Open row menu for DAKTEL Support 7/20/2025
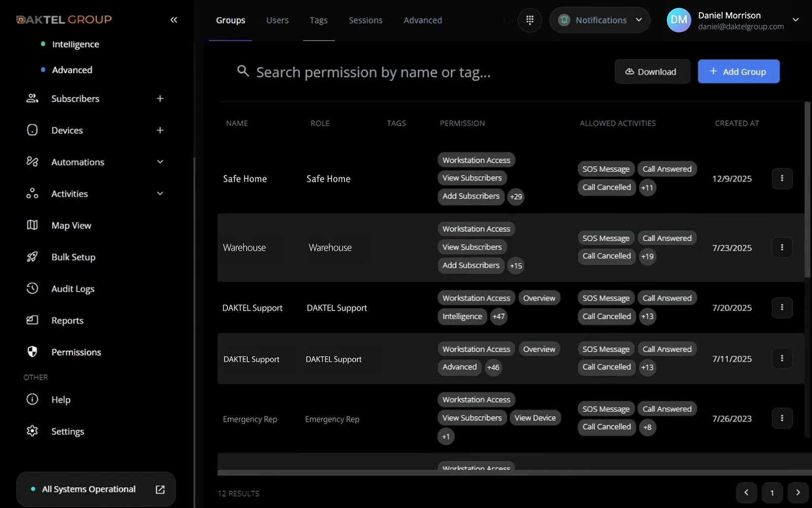 (782, 307)
